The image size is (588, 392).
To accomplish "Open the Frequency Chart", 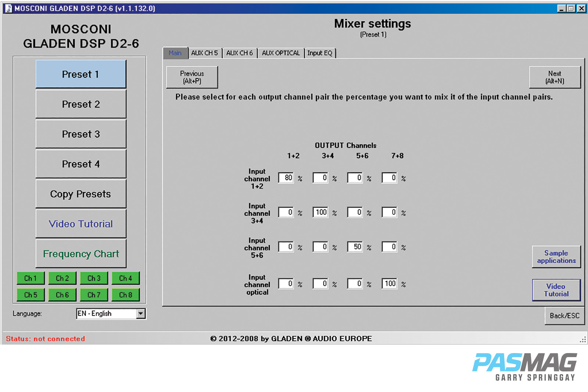I will coord(81,254).
